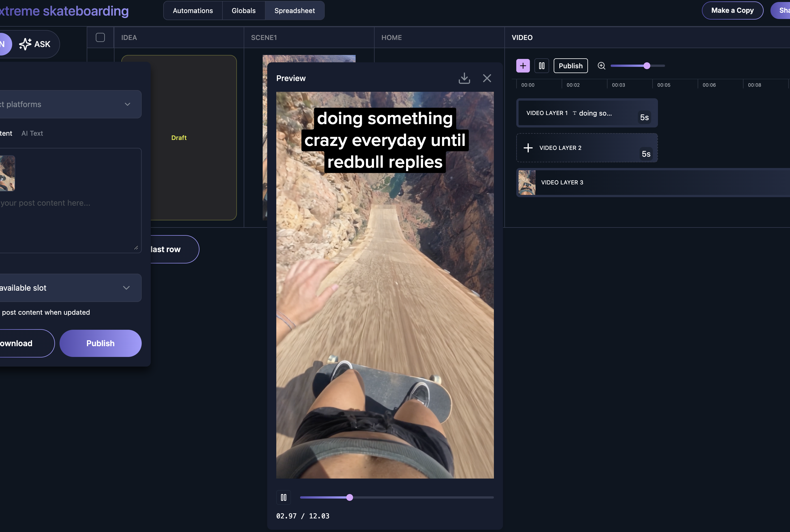Click the attached image thumbnail in the post editor
Image resolution: width=790 pixels, height=532 pixels.
click(7, 173)
